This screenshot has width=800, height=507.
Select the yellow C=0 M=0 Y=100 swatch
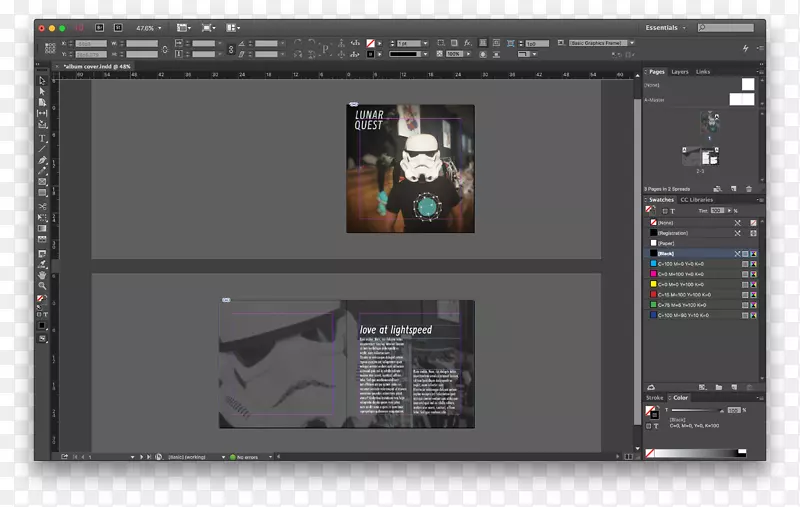point(702,284)
